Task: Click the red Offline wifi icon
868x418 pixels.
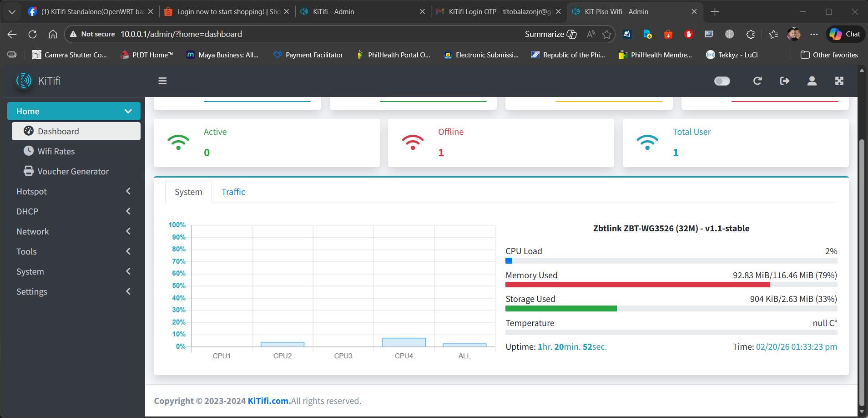Action: coord(413,143)
